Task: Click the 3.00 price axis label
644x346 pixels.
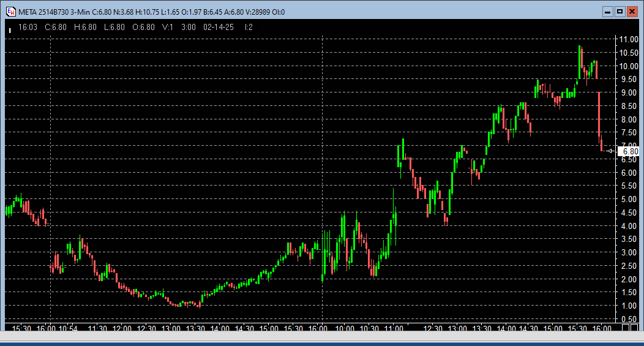Action: coord(629,252)
